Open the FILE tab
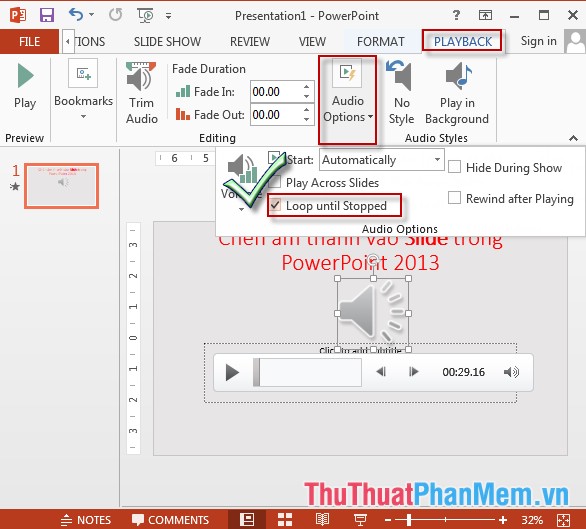This screenshot has height=529, width=586. tap(29, 41)
